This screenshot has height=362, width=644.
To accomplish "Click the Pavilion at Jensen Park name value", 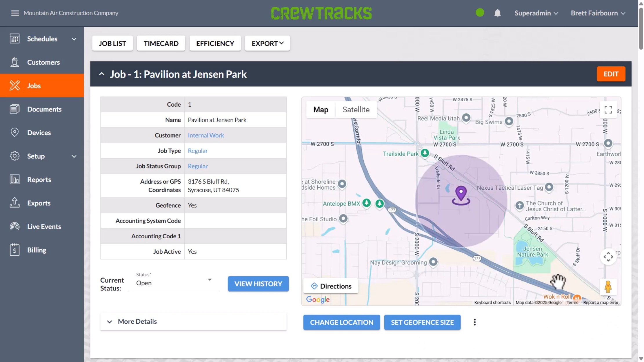I will point(217,120).
